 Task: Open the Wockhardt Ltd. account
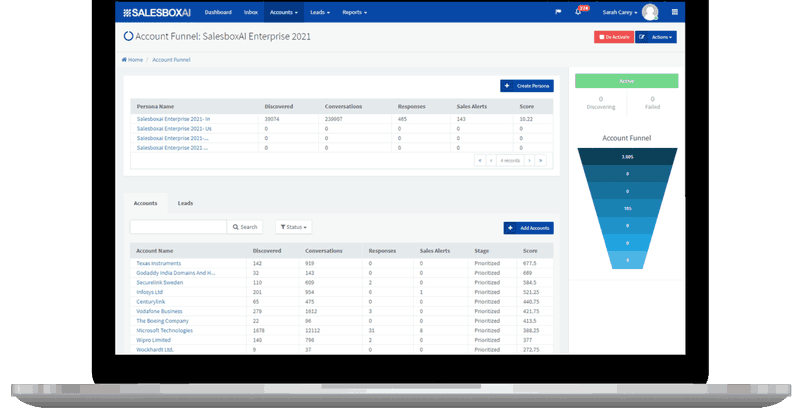(155, 350)
